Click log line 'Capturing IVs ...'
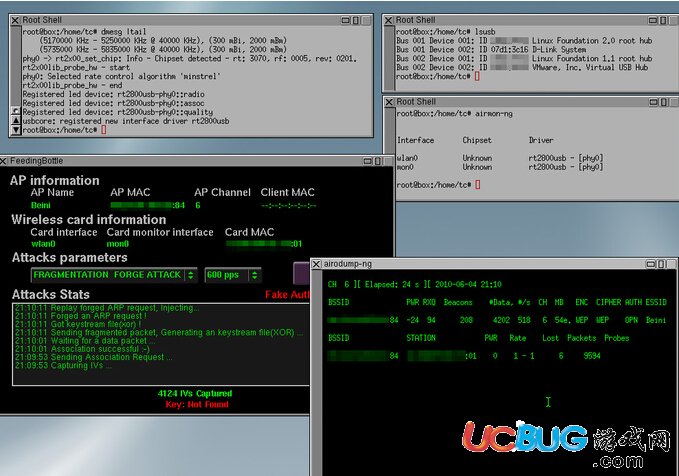The width and height of the screenshot is (679, 476). coord(63,366)
